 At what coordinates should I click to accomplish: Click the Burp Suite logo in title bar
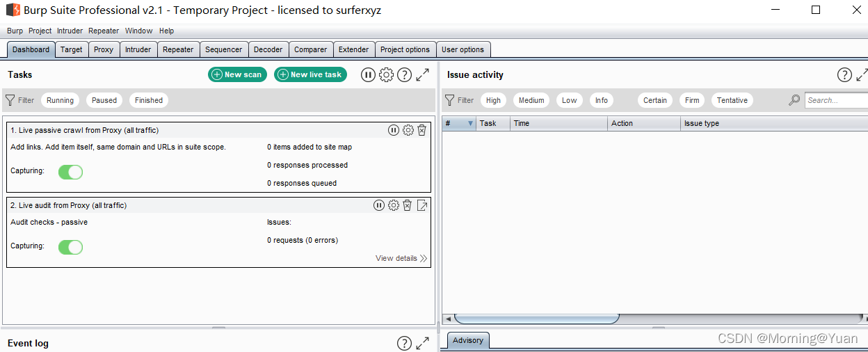13,10
